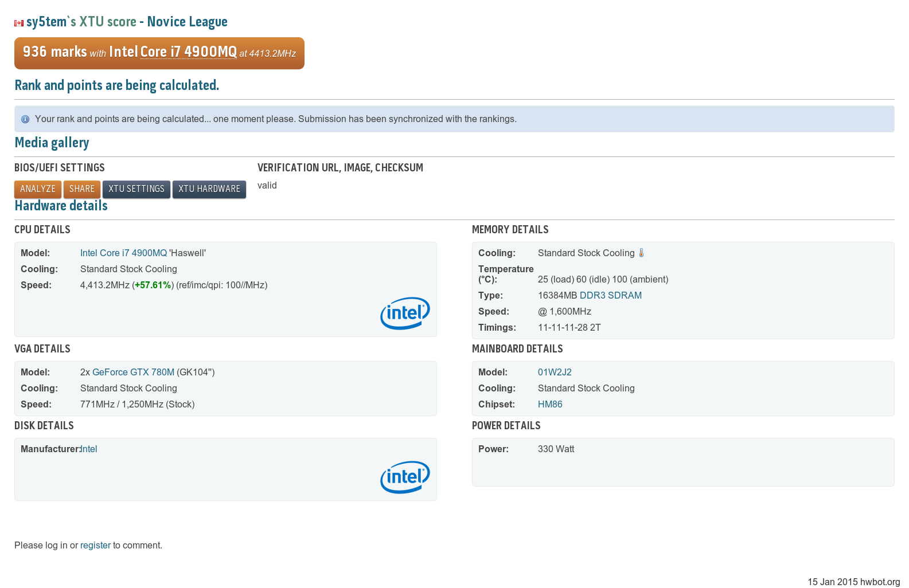Click the Intel logo in CPU details

pyautogui.click(x=405, y=313)
